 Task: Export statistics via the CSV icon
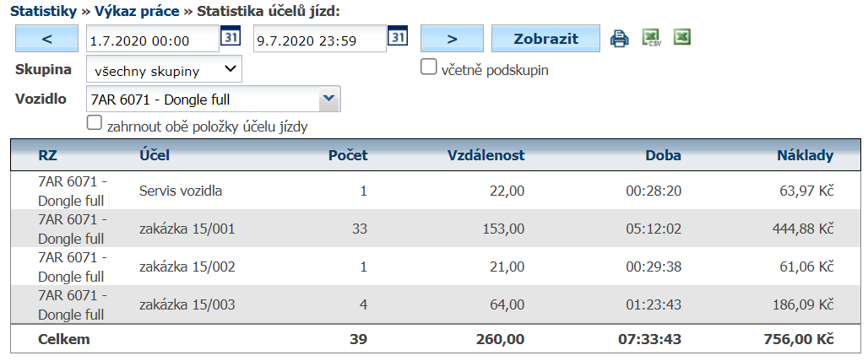tap(651, 39)
